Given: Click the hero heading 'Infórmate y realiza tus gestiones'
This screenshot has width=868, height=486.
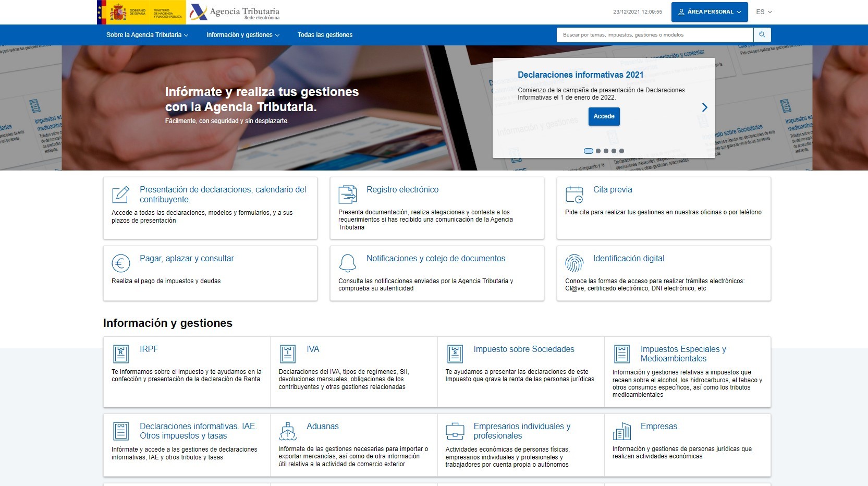Looking at the screenshot, I should pos(262,99).
